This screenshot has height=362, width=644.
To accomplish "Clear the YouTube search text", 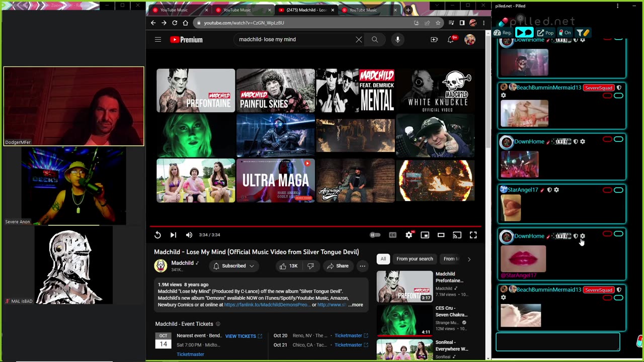I will pos(359,39).
